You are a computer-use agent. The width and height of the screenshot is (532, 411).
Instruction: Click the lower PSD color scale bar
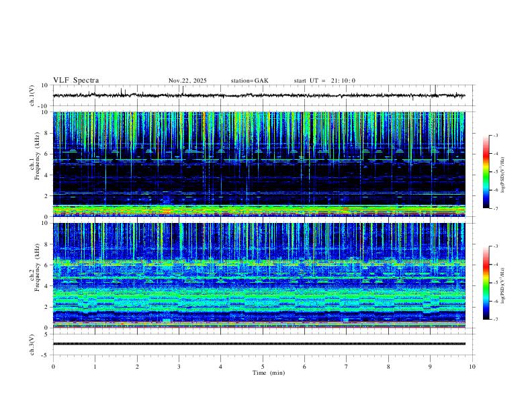pyautogui.click(x=486, y=283)
